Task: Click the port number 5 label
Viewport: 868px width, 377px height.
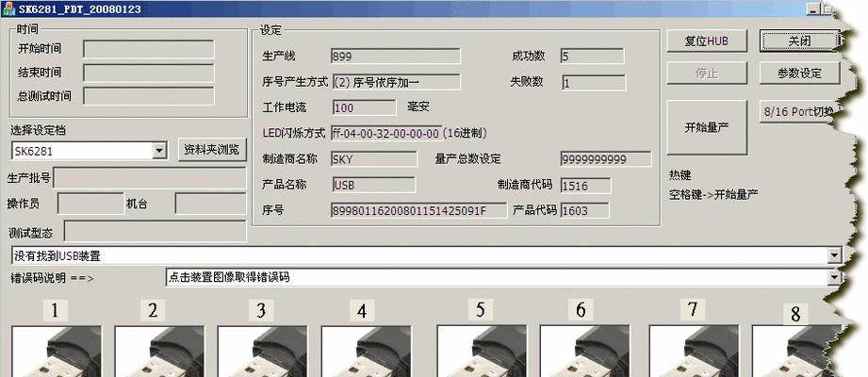Action: 481,310
